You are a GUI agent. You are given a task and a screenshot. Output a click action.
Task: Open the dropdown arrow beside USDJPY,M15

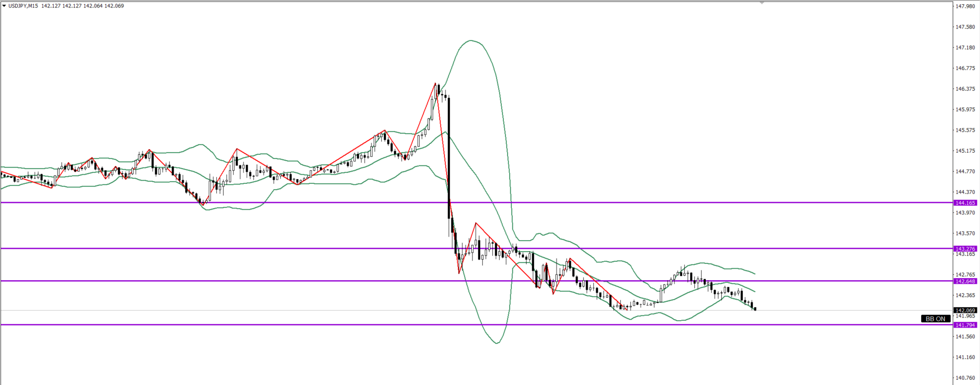pos(4,6)
